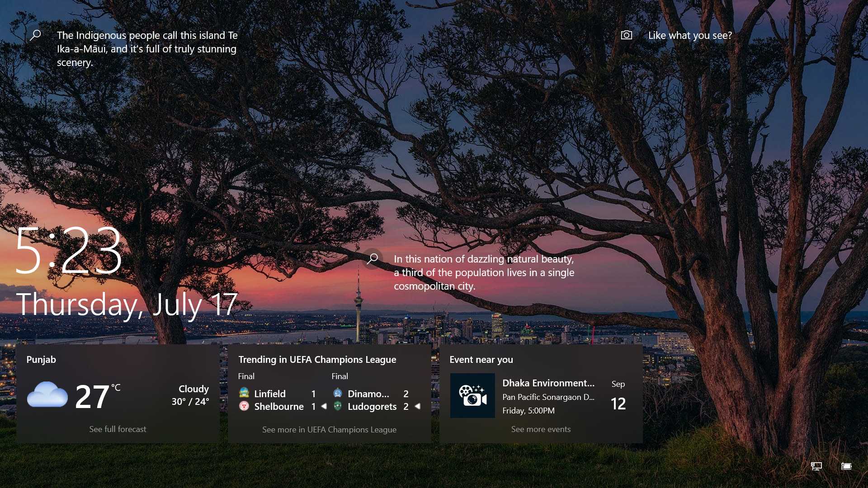Click the 'Event near you' heading
868x488 pixels.
pos(481,360)
